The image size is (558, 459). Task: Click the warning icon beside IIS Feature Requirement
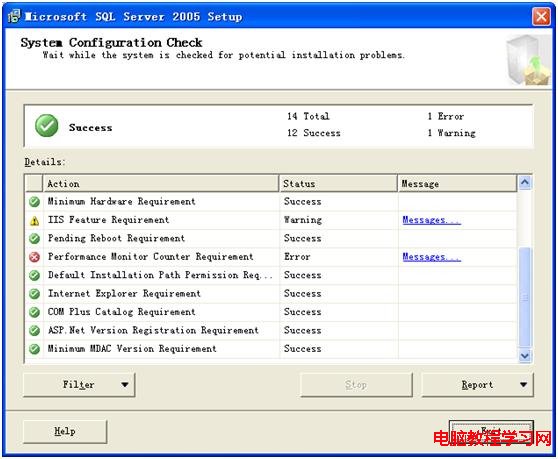click(x=34, y=221)
